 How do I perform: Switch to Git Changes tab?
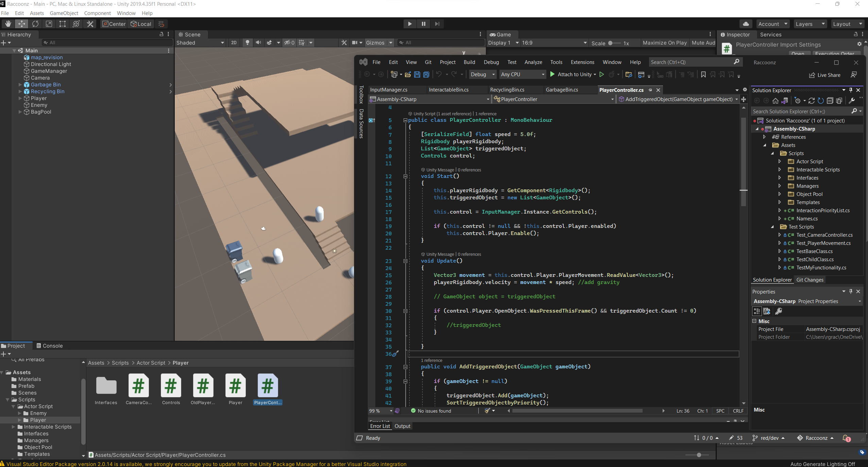(x=810, y=280)
